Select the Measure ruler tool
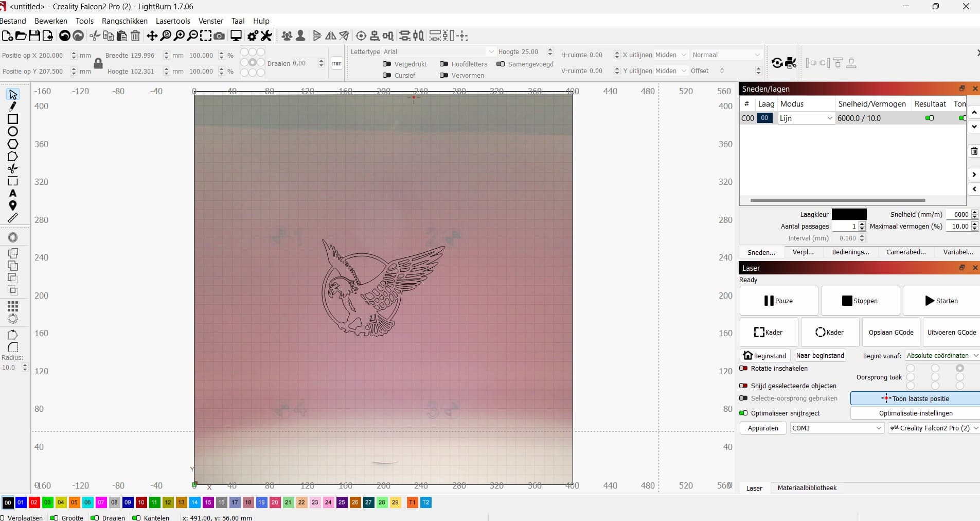Image resolution: width=980 pixels, height=521 pixels. click(13, 218)
